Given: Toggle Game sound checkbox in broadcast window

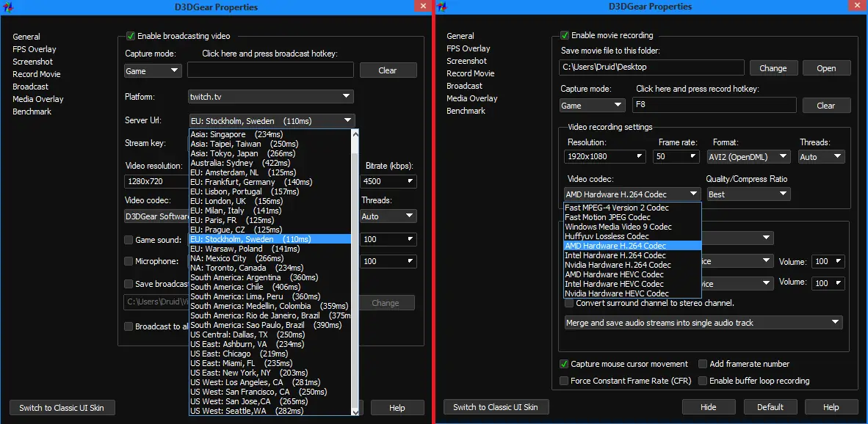Looking at the screenshot, I should [x=129, y=240].
